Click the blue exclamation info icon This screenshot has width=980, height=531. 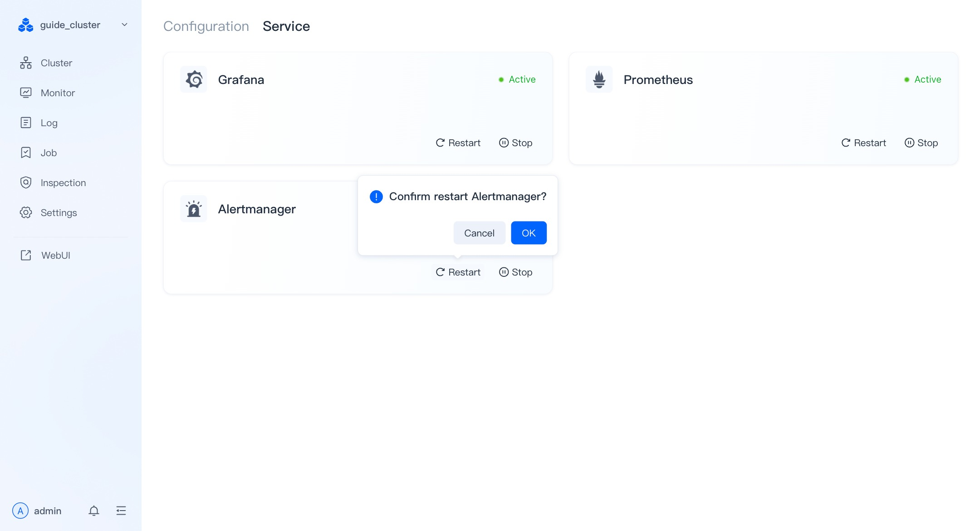(x=376, y=197)
